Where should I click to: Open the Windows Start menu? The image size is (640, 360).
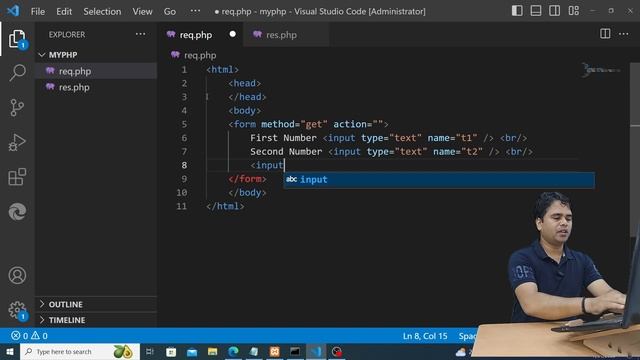(9, 352)
